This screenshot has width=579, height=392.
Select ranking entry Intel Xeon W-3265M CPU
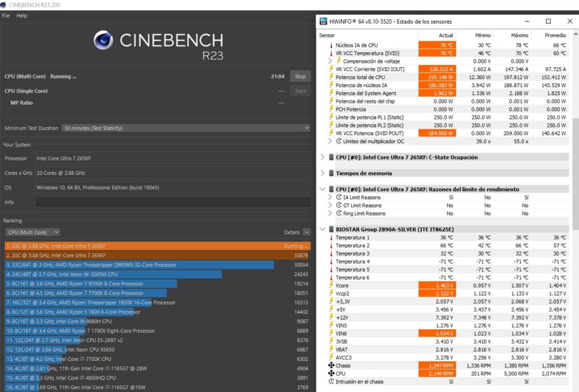[157, 274]
